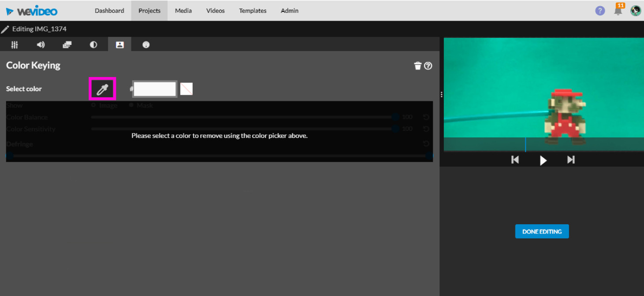Click the hex color input field
644x296 pixels.
pyautogui.click(x=155, y=89)
